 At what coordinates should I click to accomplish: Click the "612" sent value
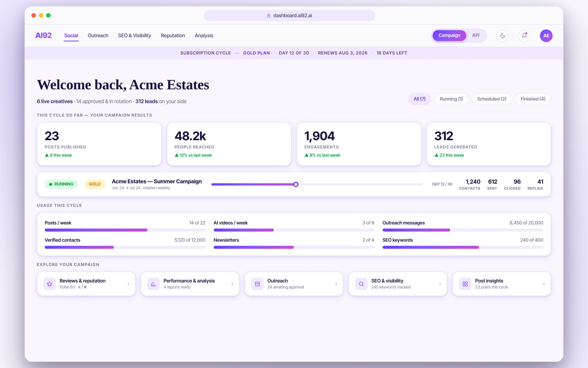tap(492, 182)
